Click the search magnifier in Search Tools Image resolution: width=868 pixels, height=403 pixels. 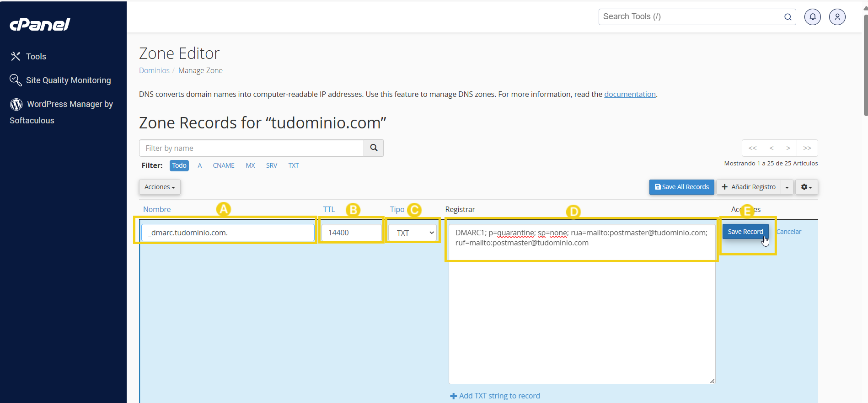tap(788, 17)
